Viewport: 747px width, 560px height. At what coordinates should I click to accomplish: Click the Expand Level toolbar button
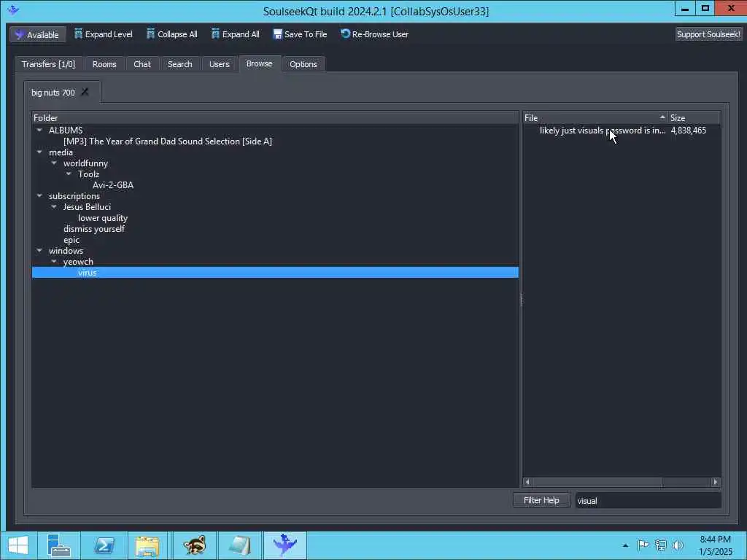pyautogui.click(x=104, y=34)
